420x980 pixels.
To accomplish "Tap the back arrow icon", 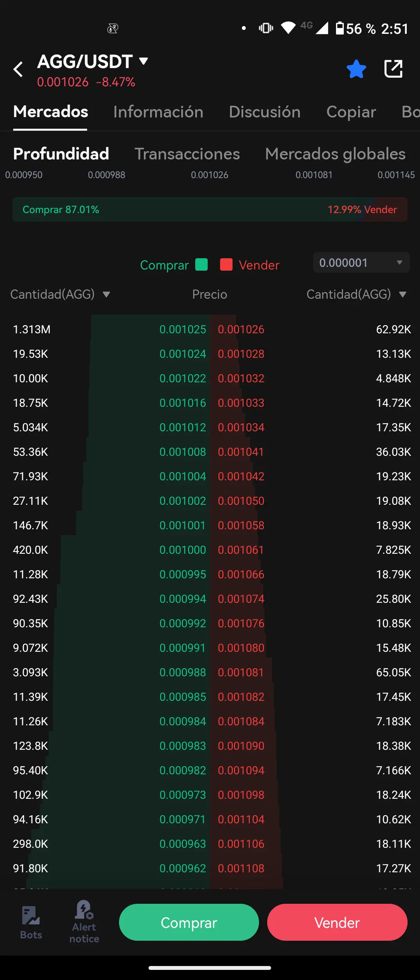I will [18, 69].
